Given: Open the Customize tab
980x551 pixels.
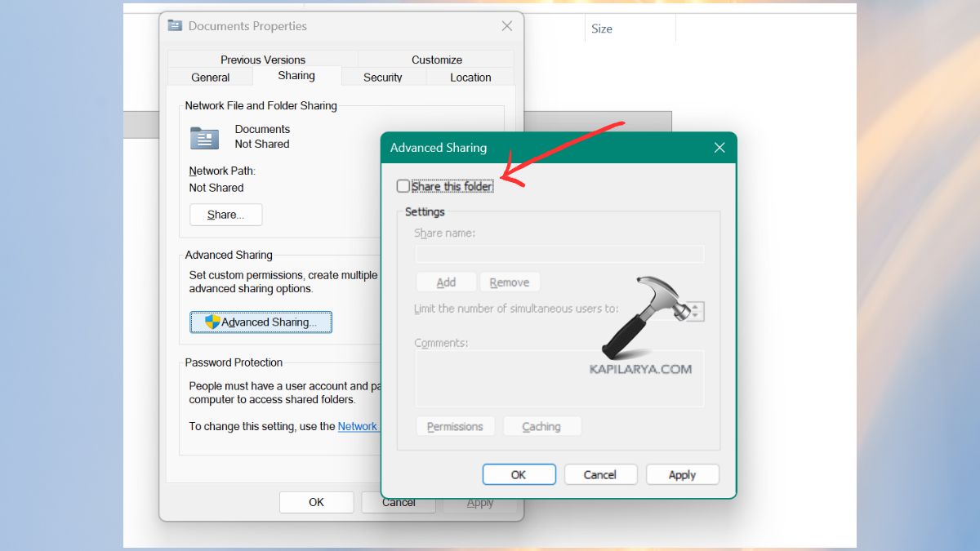Looking at the screenshot, I should coord(436,59).
